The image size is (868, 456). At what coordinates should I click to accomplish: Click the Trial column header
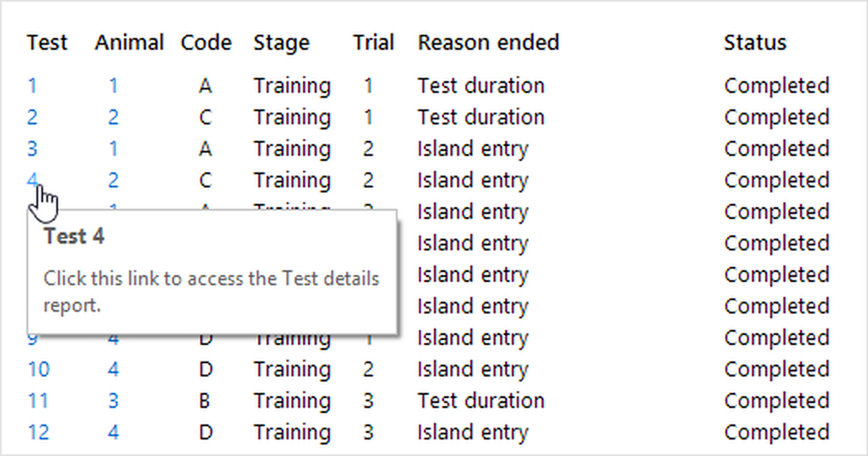pyautogui.click(x=374, y=42)
